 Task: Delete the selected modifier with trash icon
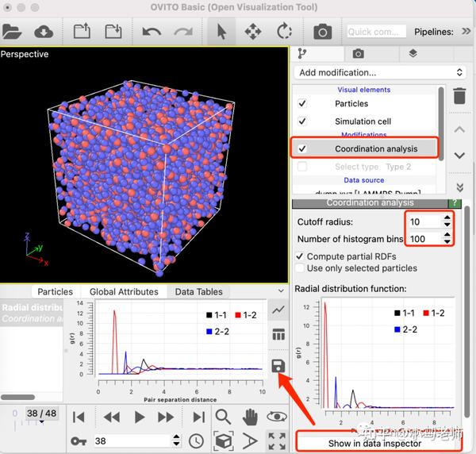click(x=459, y=96)
